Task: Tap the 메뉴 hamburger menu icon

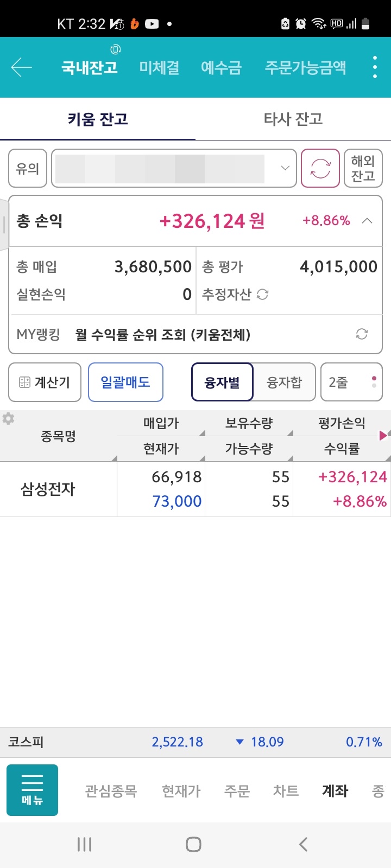Action: pos(32,790)
